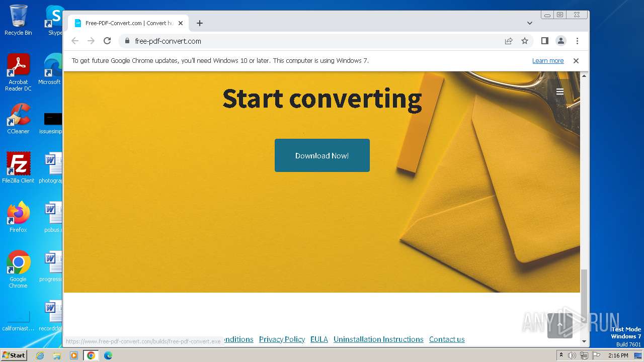The image size is (644, 362).
Task: Bookmark this page with the star icon
Action: coord(525,41)
